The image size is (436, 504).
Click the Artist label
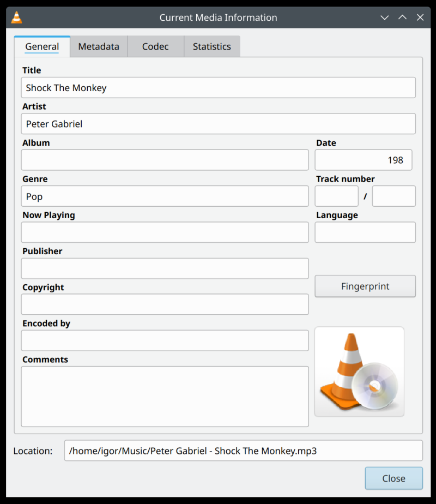(x=34, y=106)
